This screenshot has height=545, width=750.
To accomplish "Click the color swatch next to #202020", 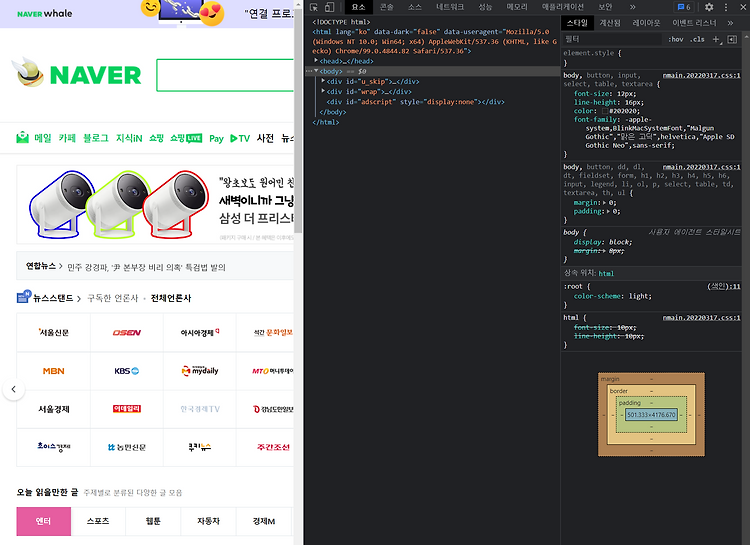I will [605, 111].
